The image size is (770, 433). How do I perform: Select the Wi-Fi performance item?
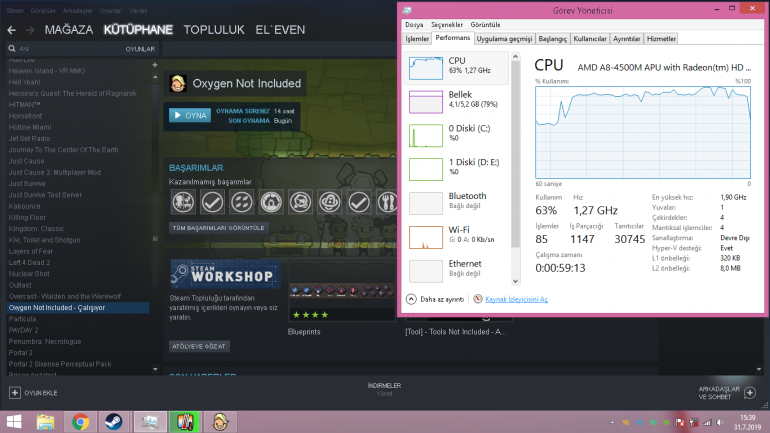click(457, 237)
